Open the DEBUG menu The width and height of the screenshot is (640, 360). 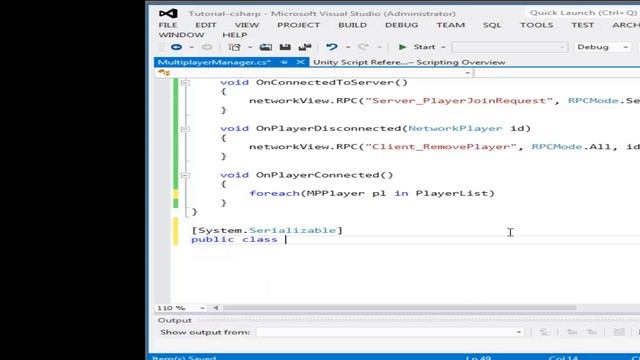click(401, 25)
